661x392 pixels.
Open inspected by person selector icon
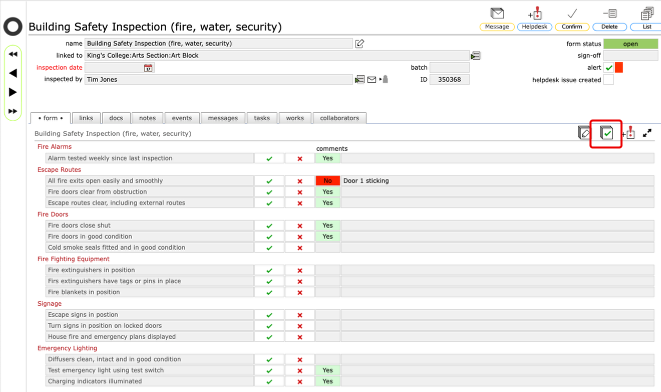tap(360, 79)
